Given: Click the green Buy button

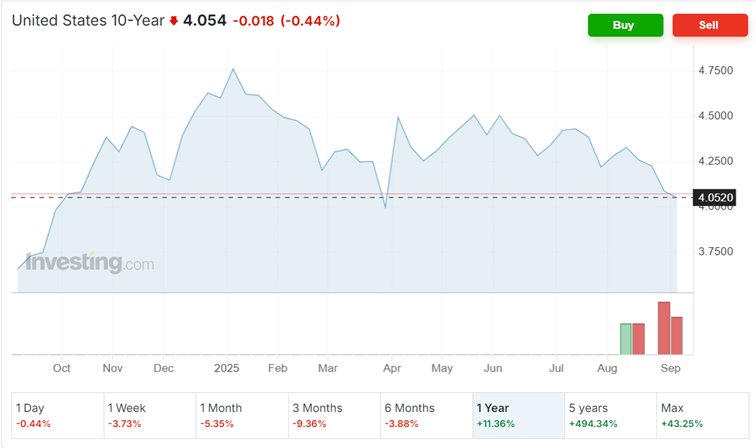Looking at the screenshot, I should (x=625, y=25).
